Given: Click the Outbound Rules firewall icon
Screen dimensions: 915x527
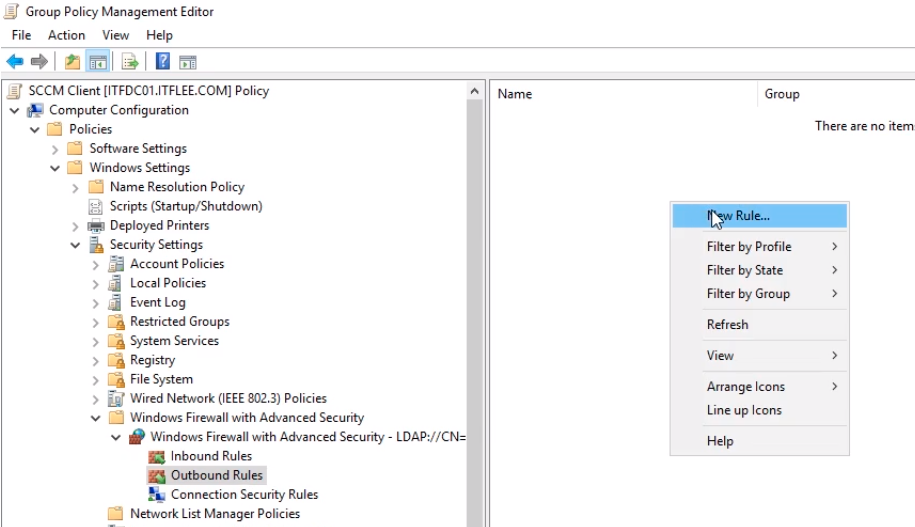Looking at the screenshot, I should click(157, 476).
